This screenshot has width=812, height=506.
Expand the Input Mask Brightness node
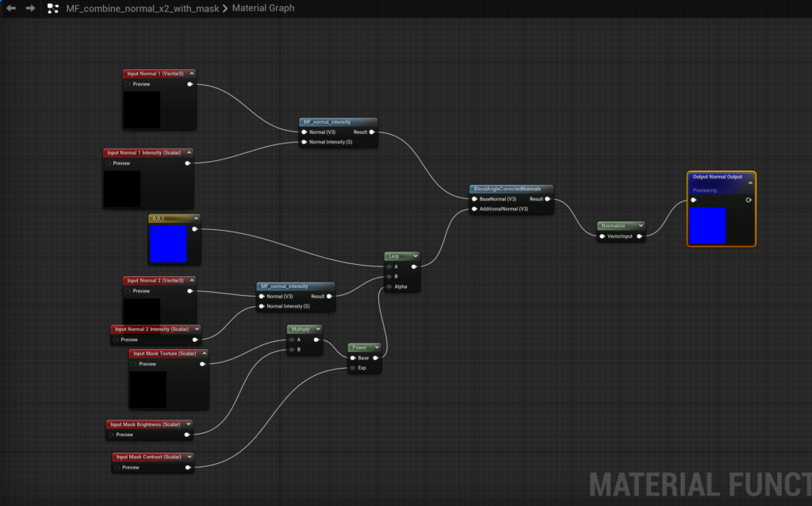point(189,424)
